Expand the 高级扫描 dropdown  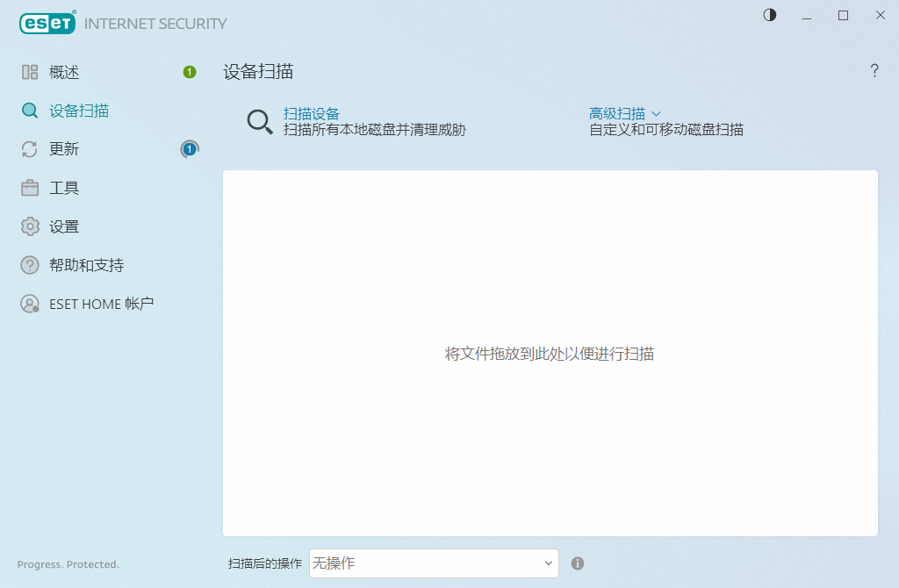pyautogui.click(x=625, y=113)
